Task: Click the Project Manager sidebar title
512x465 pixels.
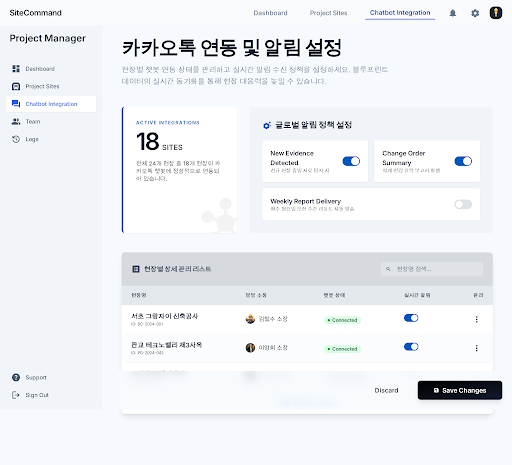Action: [x=47, y=39]
